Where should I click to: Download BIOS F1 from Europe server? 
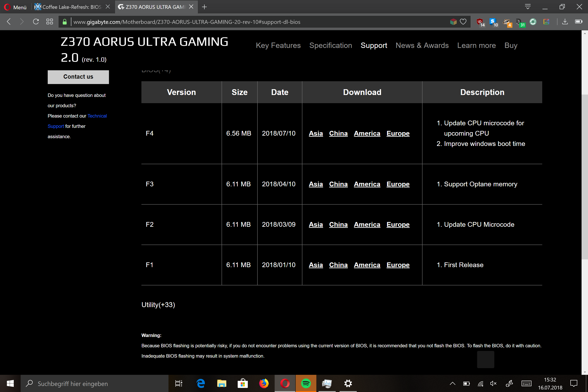(398, 265)
